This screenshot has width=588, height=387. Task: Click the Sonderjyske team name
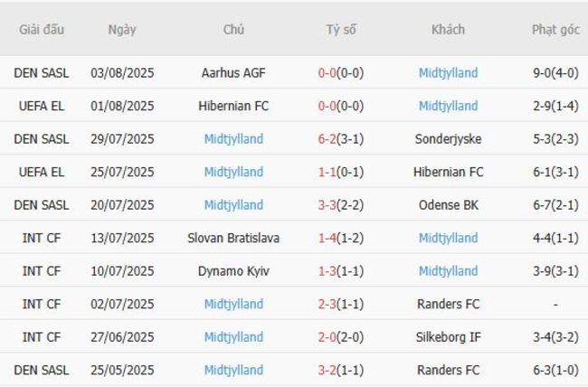click(448, 139)
